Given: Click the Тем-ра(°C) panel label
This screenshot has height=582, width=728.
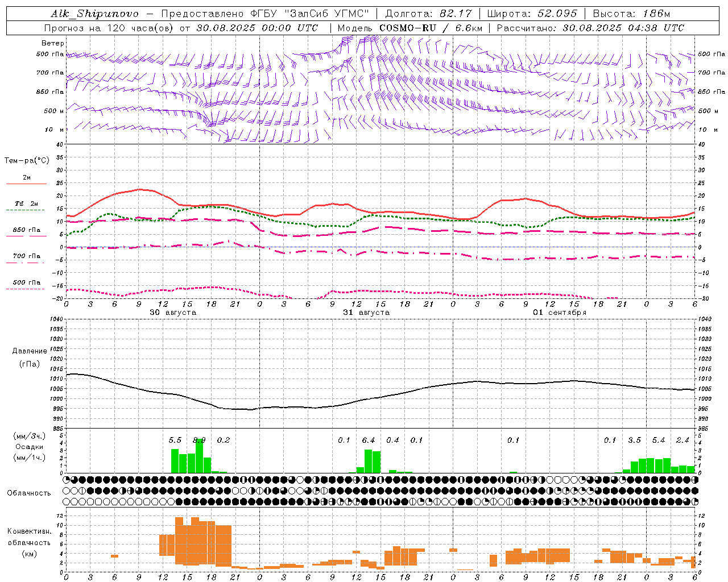Looking at the screenshot, I should tap(27, 161).
